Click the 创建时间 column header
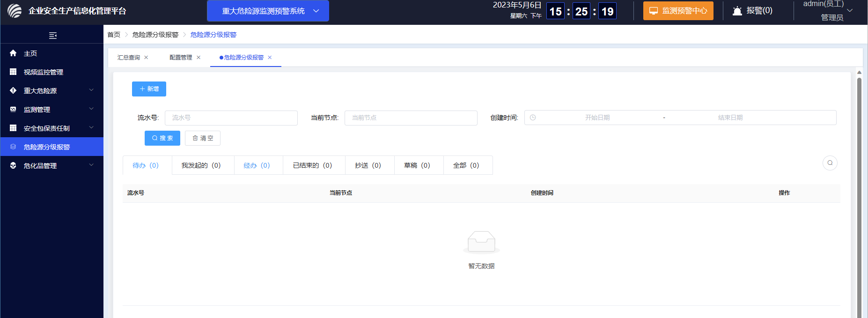Image resolution: width=868 pixels, height=318 pixels. [542, 193]
